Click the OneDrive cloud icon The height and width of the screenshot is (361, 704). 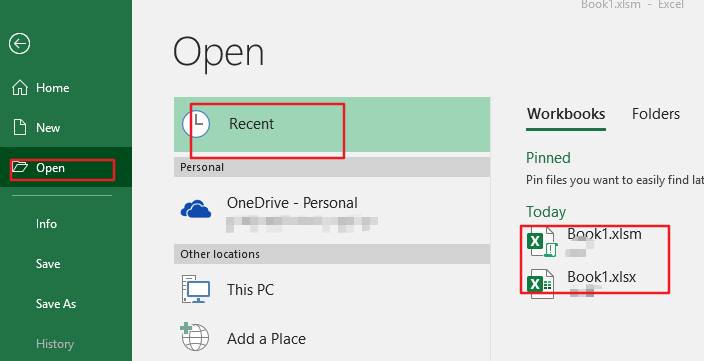(x=196, y=209)
